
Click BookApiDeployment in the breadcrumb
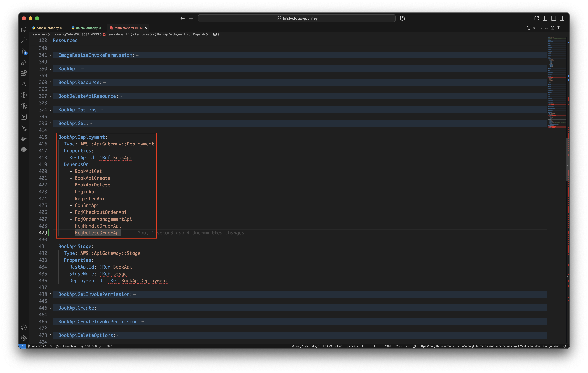coord(171,34)
